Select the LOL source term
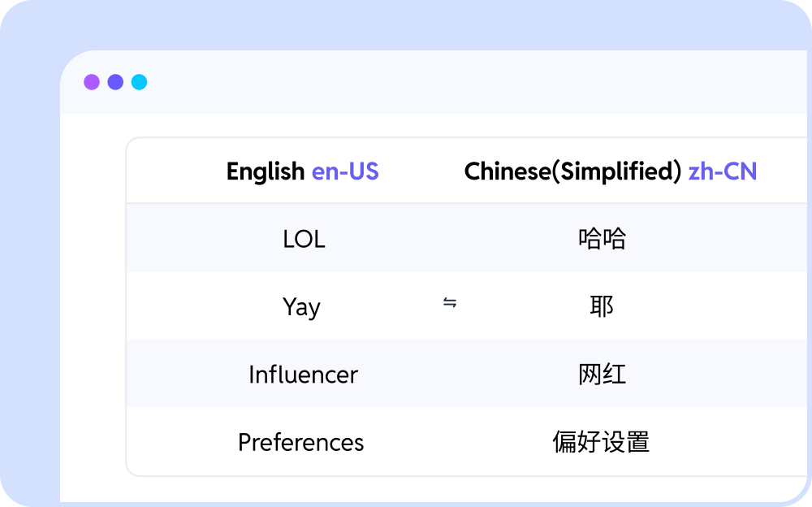812x507 pixels. 304,240
